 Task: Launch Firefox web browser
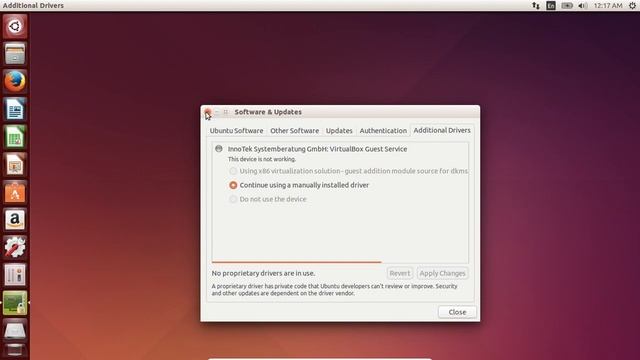[15, 82]
